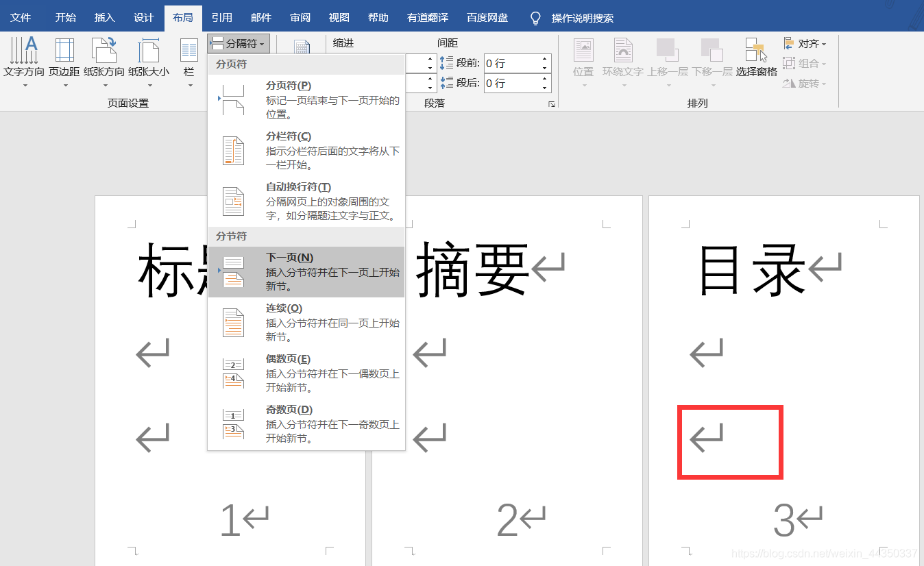The height and width of the screenshot is (566, 924).
Task: Click the 分栏符 column break icon
Action: (233, 151)
